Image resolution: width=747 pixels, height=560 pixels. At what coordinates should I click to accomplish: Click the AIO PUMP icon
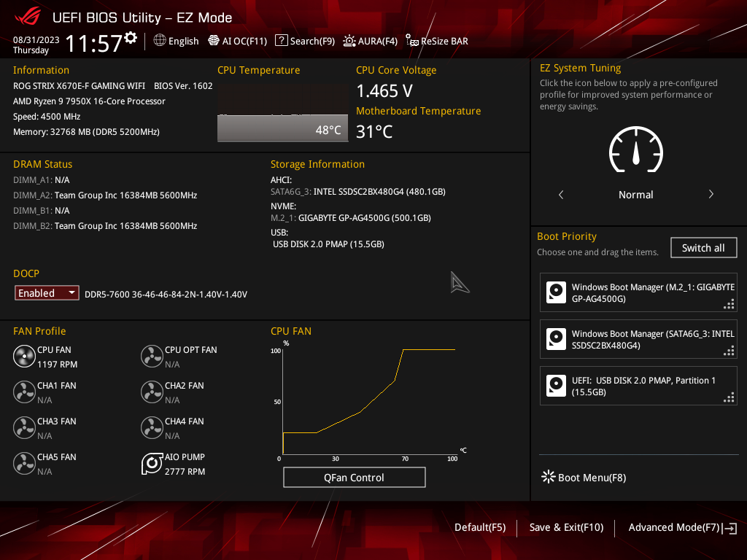152,463
